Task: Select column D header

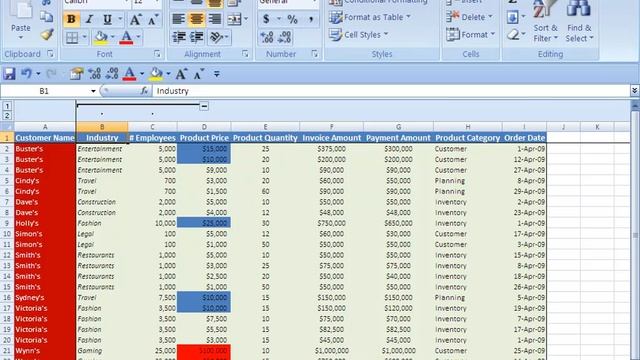Action: coord(204,127)
